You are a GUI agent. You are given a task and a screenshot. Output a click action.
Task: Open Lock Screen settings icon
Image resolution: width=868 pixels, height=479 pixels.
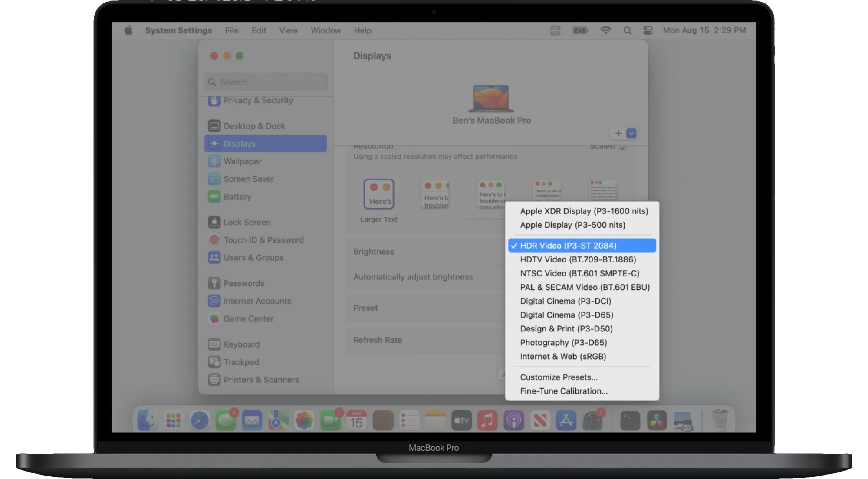click(214, 222)
